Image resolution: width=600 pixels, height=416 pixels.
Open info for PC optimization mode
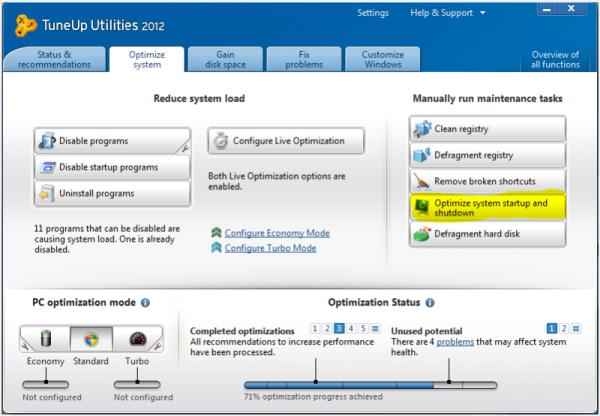(145, 303)
